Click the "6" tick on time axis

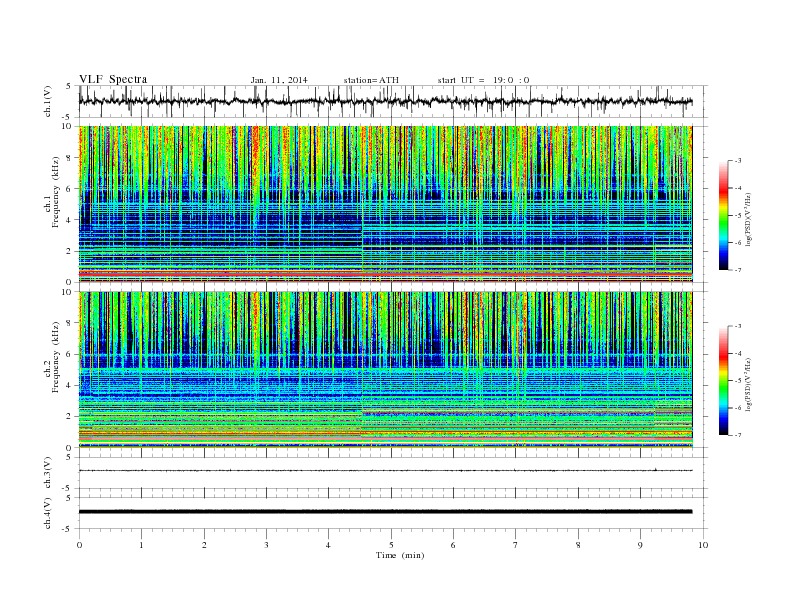click(453, 545)
